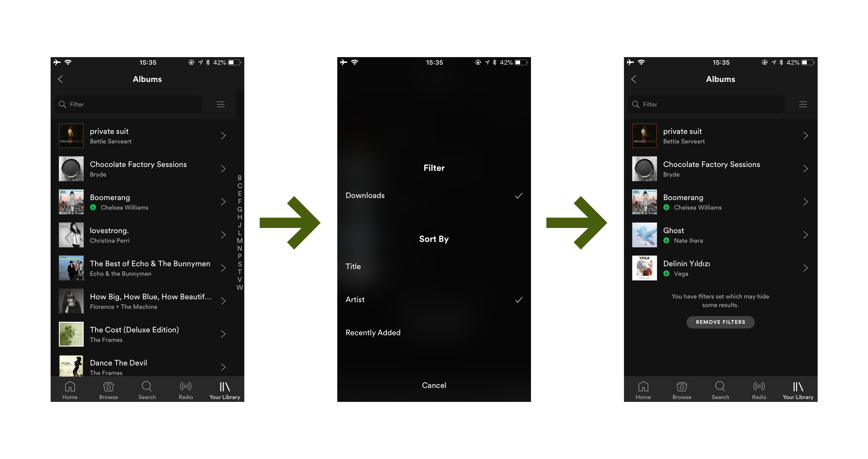The image size is (868, 459).
Task: Tap Cancel to dismiss filter
Action: pos(433,385)
